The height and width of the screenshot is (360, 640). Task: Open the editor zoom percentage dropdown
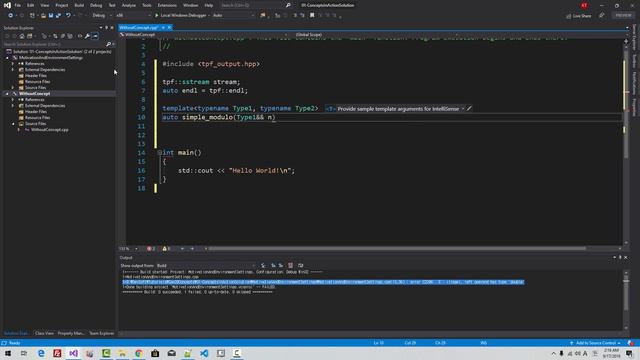click(129, 249)
